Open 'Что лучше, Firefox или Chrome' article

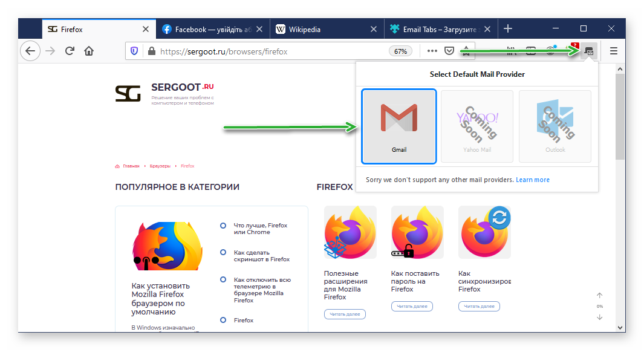pyautogui.click(x=261, y=229)
